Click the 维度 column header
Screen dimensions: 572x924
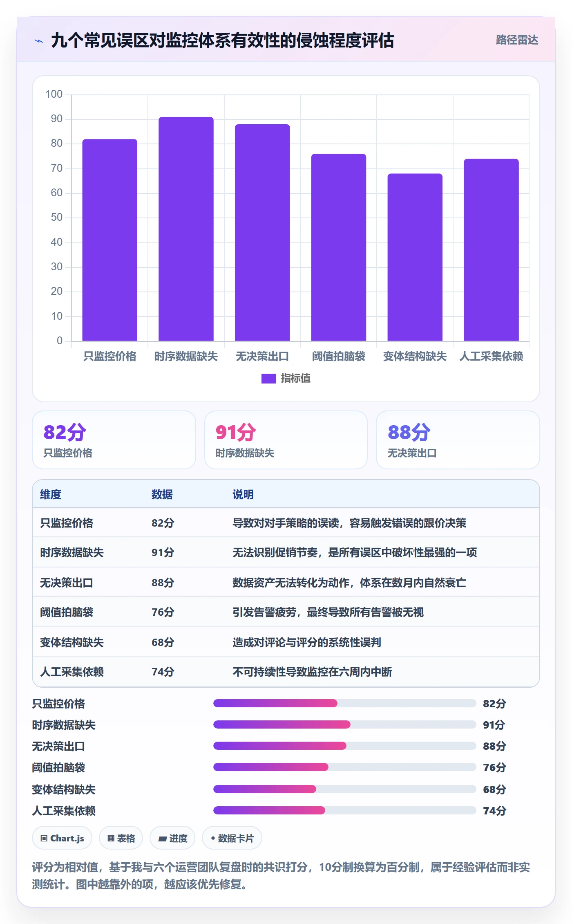51,494
